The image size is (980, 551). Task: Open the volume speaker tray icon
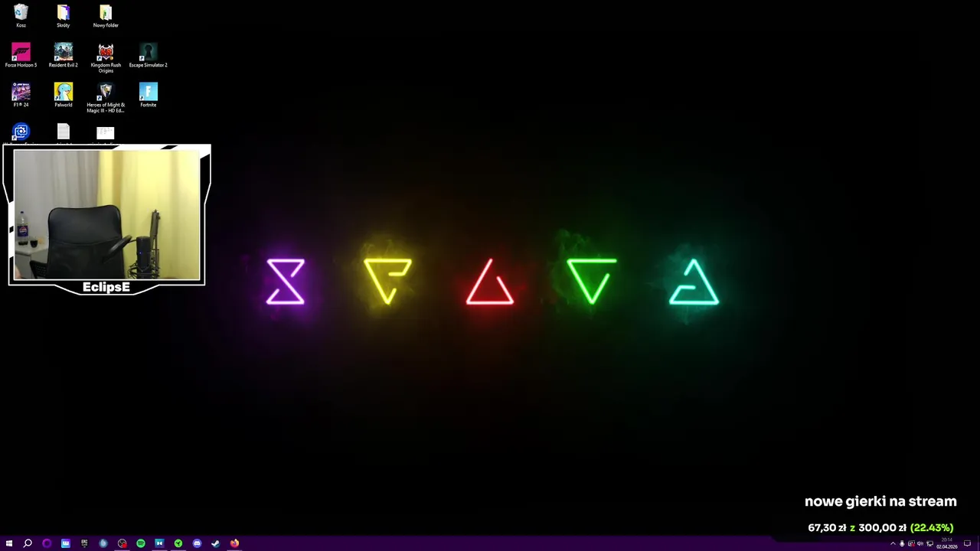(920, 543)
